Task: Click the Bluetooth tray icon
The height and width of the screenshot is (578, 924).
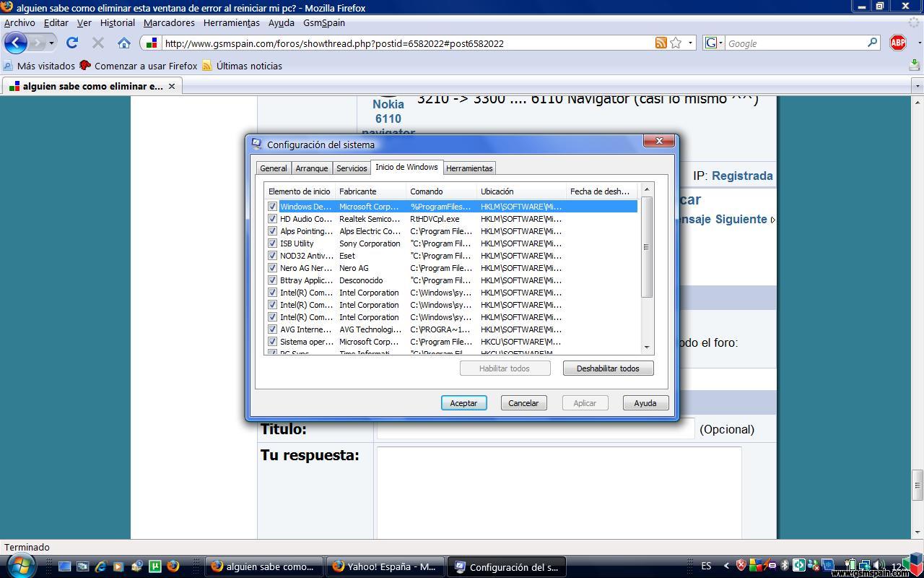Action: (x=785, y=566)
